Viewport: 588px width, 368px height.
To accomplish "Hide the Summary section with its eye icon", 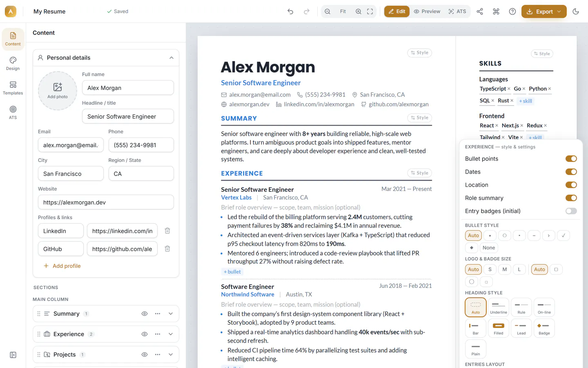I will tap(145, 314).
